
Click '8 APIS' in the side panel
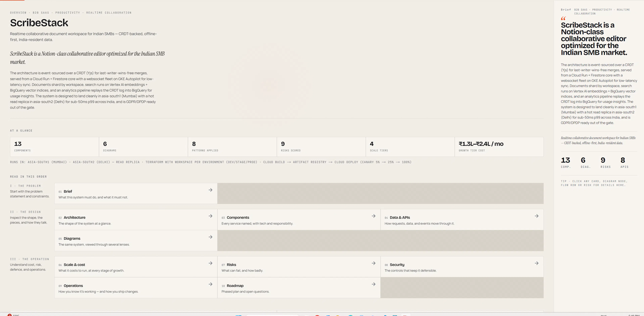(x=624, y=162)
